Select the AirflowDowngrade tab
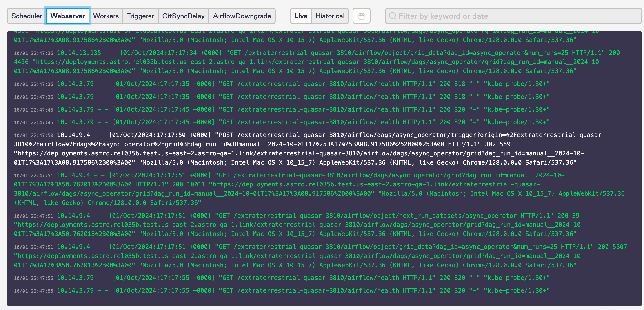The image size is (644, 310). click(x=242, y=16)
